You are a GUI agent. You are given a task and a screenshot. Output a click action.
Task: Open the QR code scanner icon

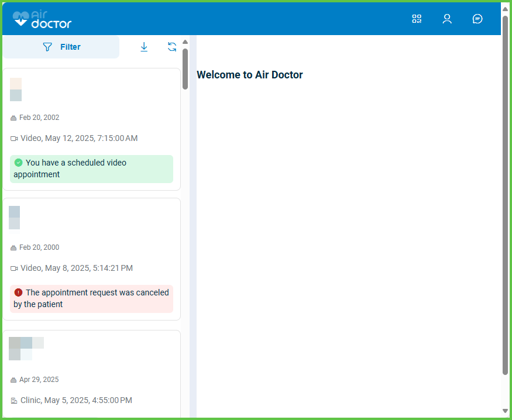pyautogui.click(x=417, y=19)
